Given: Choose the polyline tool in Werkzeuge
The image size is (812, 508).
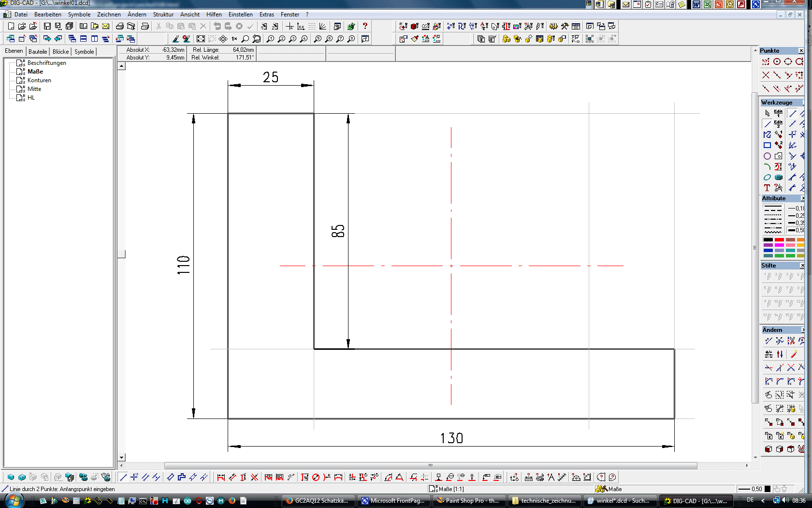Looking at the screenshot, I should (767, 134).
